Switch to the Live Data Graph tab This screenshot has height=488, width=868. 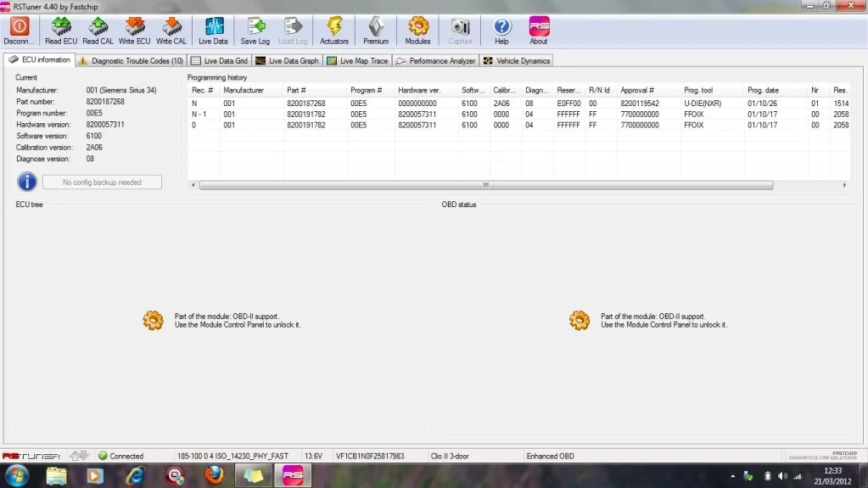click(288, 61)
